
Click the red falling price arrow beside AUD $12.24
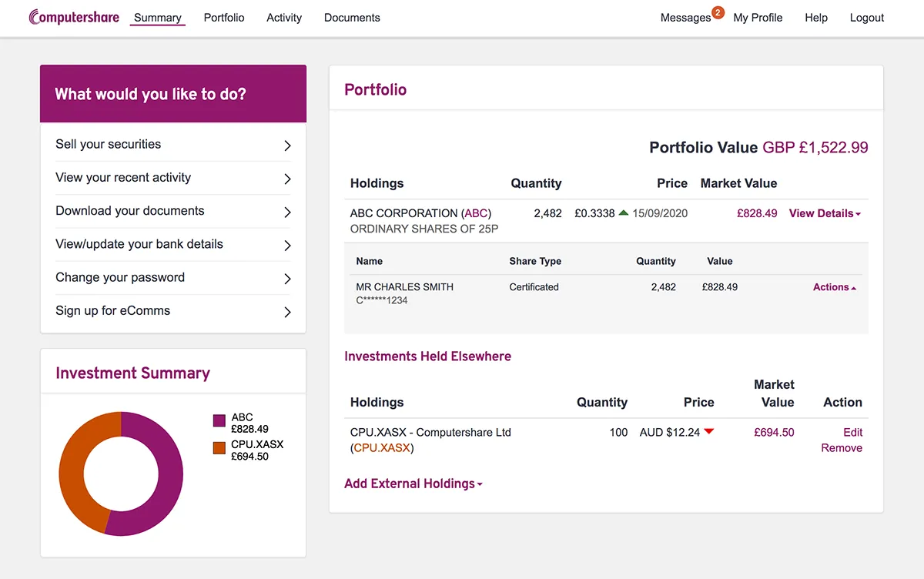click(708, 433)
